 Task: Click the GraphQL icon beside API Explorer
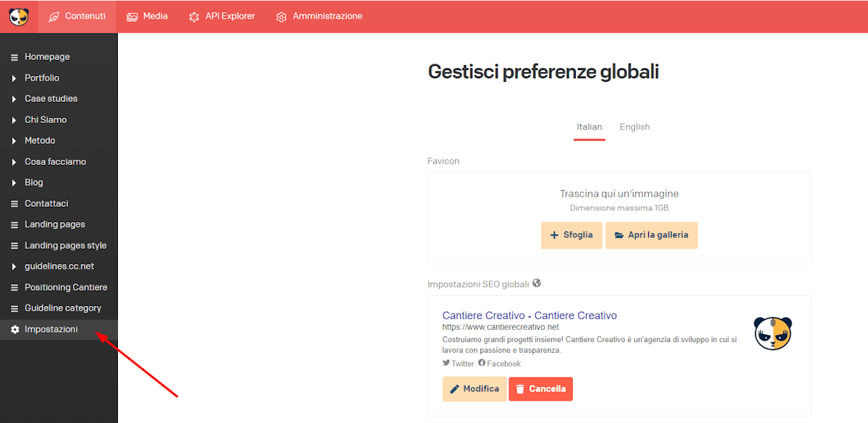194,17
